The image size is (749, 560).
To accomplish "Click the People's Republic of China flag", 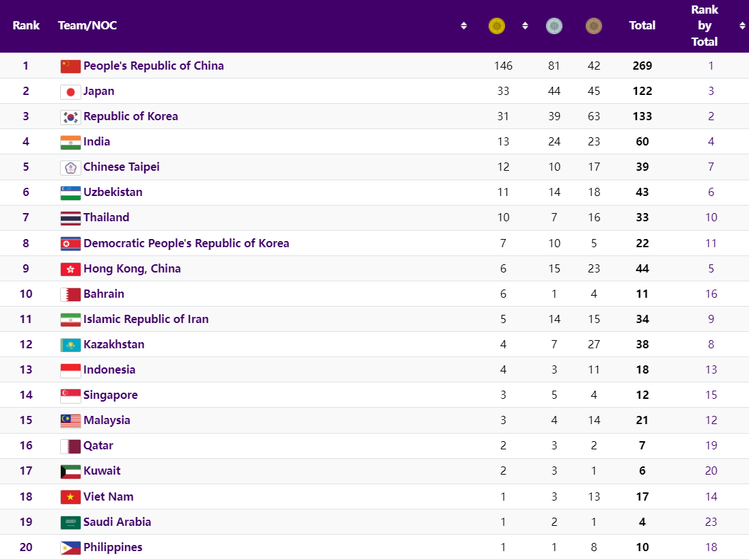I will coord(70,66).
